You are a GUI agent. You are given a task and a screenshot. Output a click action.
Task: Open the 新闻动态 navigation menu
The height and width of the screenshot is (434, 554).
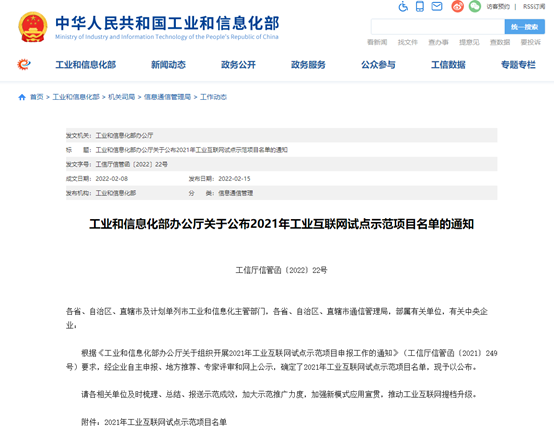point(168,65)
